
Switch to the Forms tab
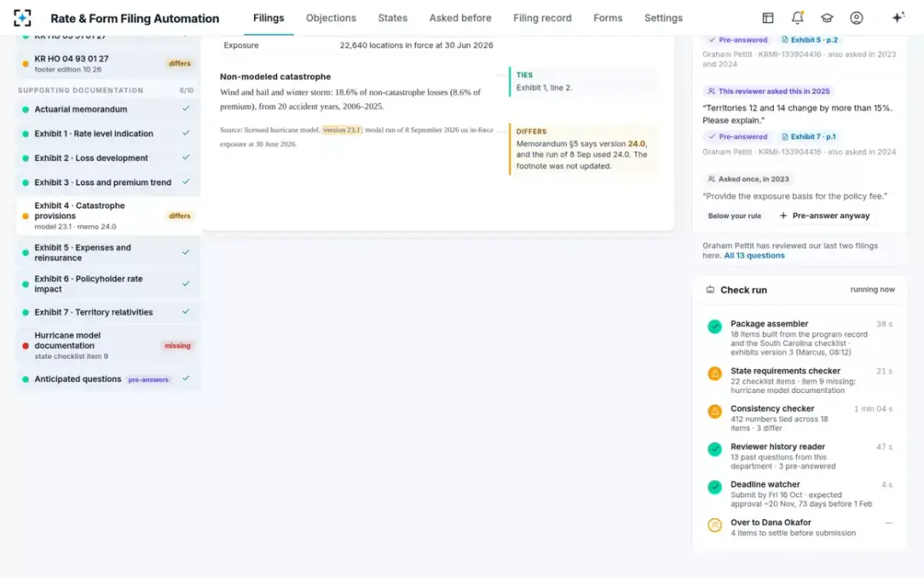click(608, 18)
